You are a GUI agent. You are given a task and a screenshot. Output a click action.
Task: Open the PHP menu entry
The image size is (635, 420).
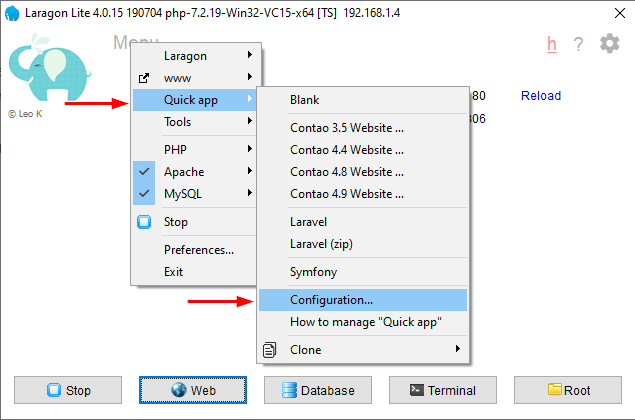click(x=194, y=149)
